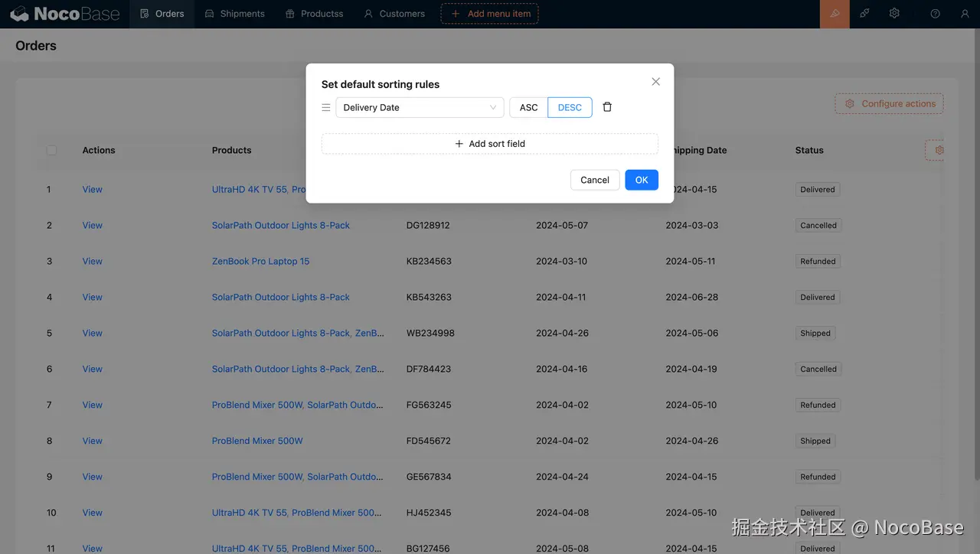Click order number FD545672
Screen dimensions: 980x554
[429, 442]
